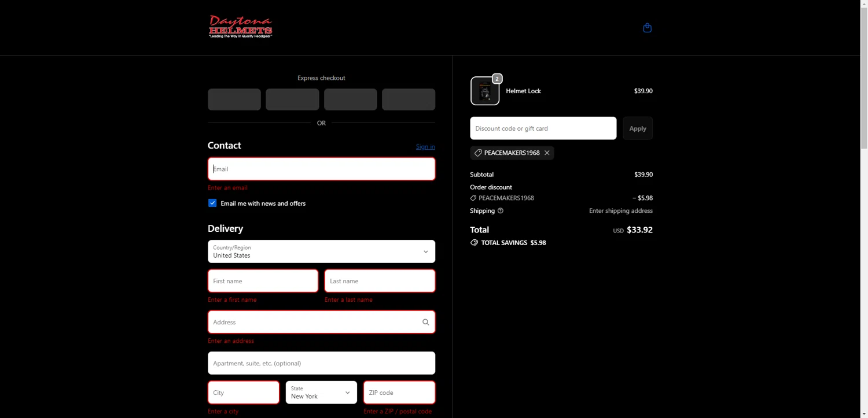Viewport: 868px width, 418px height.
Task: Click the Subtotal label
Action: [482, 175]
